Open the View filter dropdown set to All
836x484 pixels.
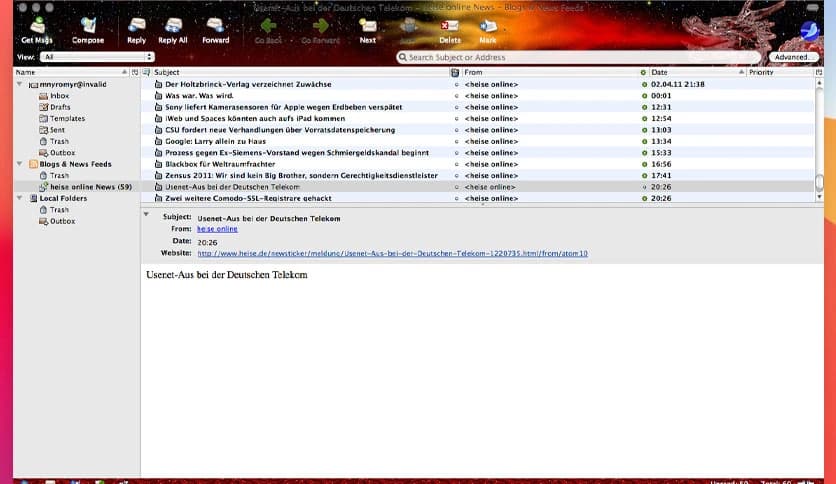97,57
